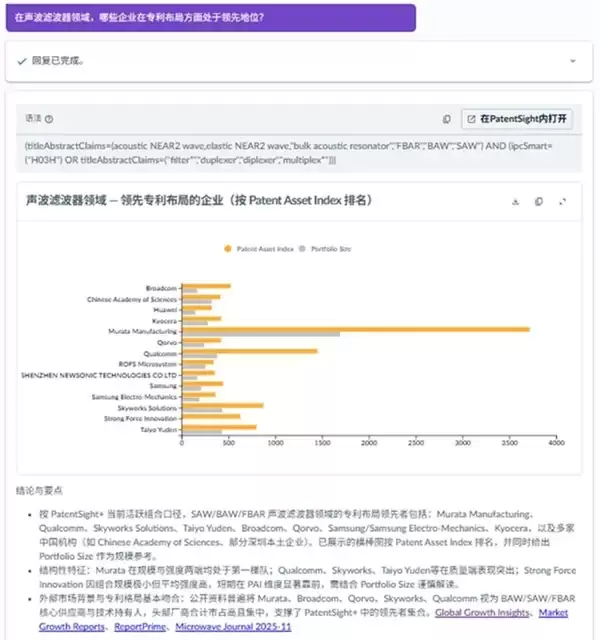Viewport: 600px width, 640px height.
Task: Download the patent ranking chart
Action: tap(516, 201)
